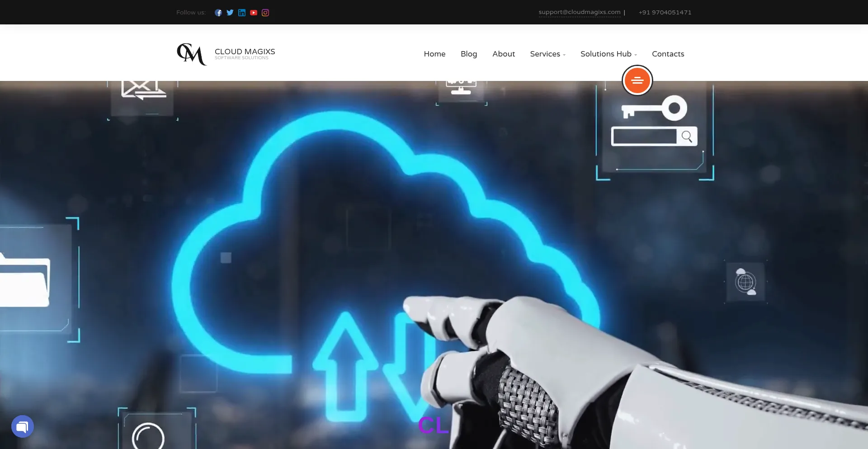
Task: Click the CL text on hero video
Action: [433, 424]
